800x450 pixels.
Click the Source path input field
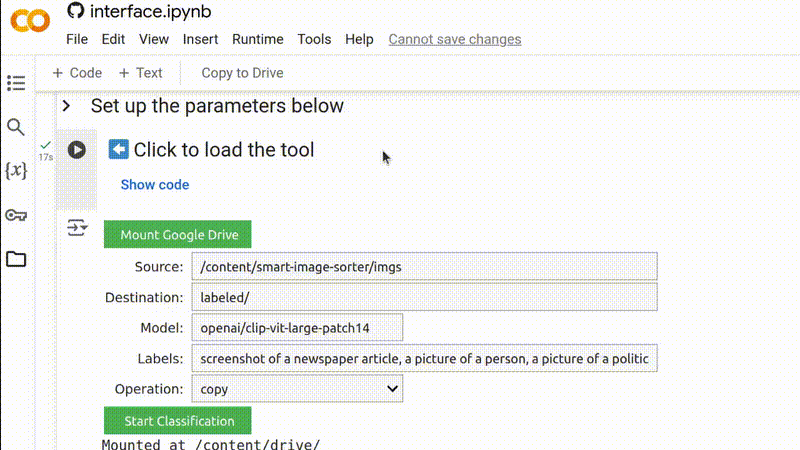coord(424,267)
